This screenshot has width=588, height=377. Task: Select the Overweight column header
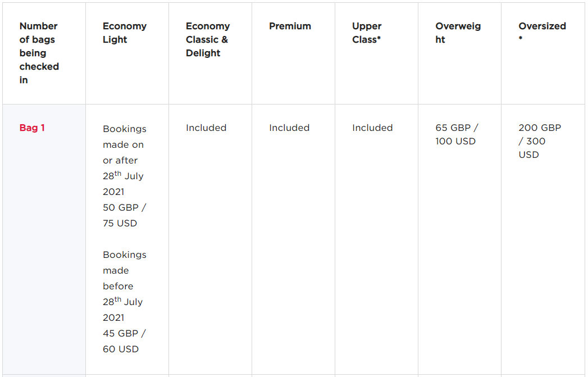(458, 33)
